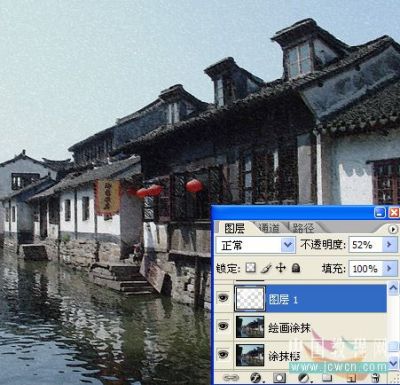Screen dimensions: 400x385
Task: Click the link layers icon
Action: tap(231, 378)
